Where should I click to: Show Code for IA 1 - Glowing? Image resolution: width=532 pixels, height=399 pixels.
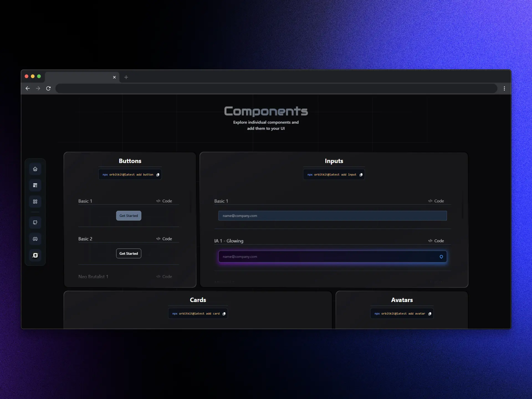[x=436, y=241]
